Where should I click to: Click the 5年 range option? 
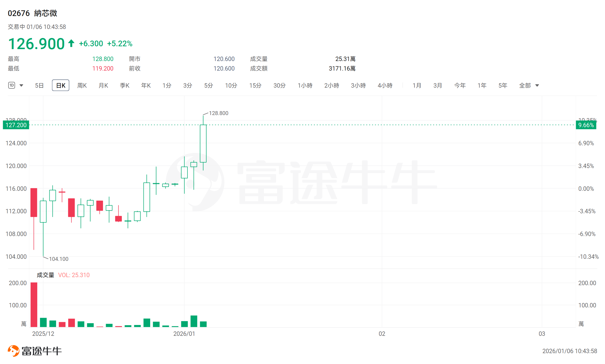[503, 85]
